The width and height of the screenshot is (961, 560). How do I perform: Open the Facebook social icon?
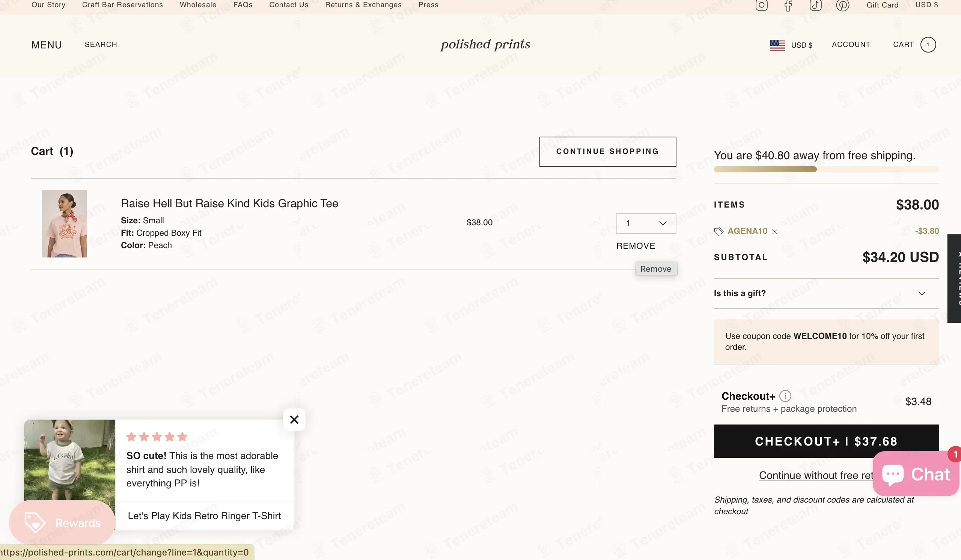788,5
